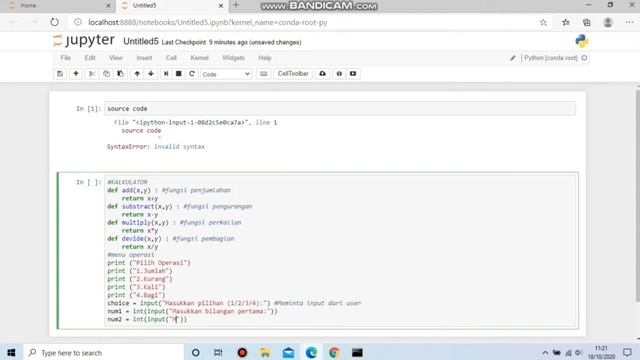Viewport: 640px width, 360px height.
Task: Click the pencil edit mode icon
Action: click(513, 58)
